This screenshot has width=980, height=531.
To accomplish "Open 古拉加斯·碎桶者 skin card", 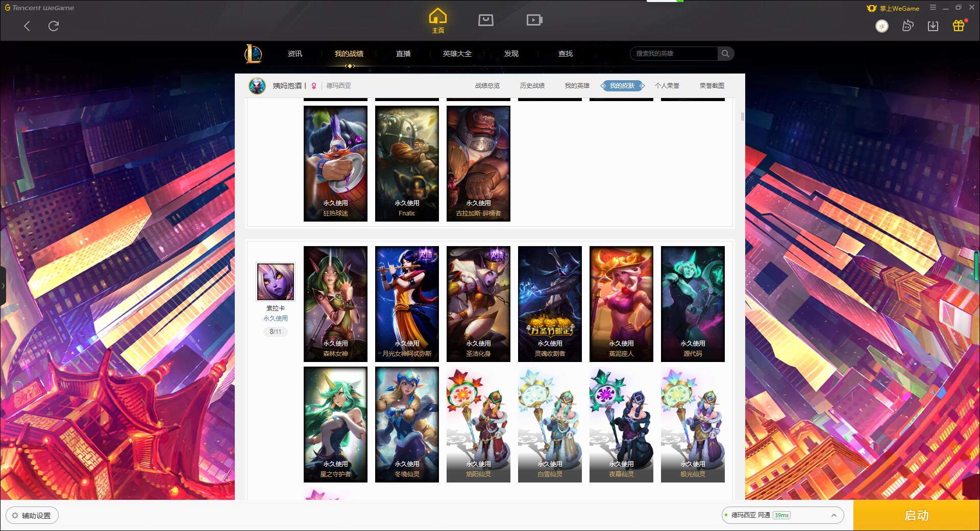I will [x=478, y=163].
